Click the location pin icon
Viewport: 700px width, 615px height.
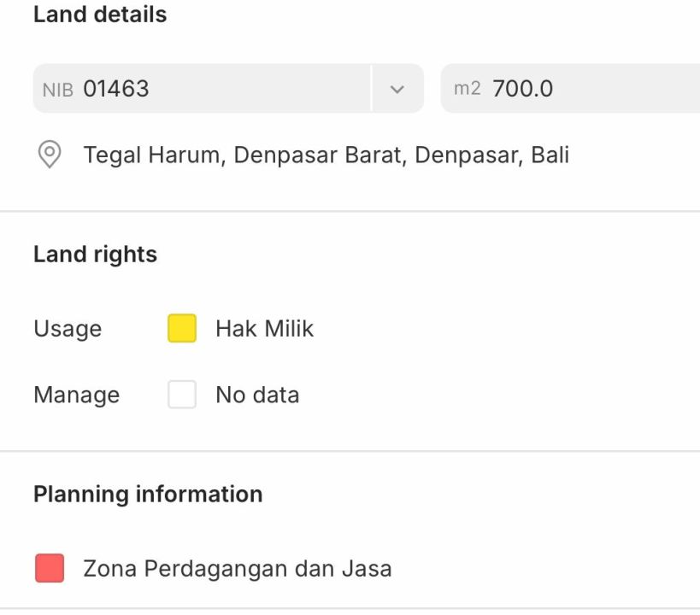pyautogui.click(x=50, y=155)
